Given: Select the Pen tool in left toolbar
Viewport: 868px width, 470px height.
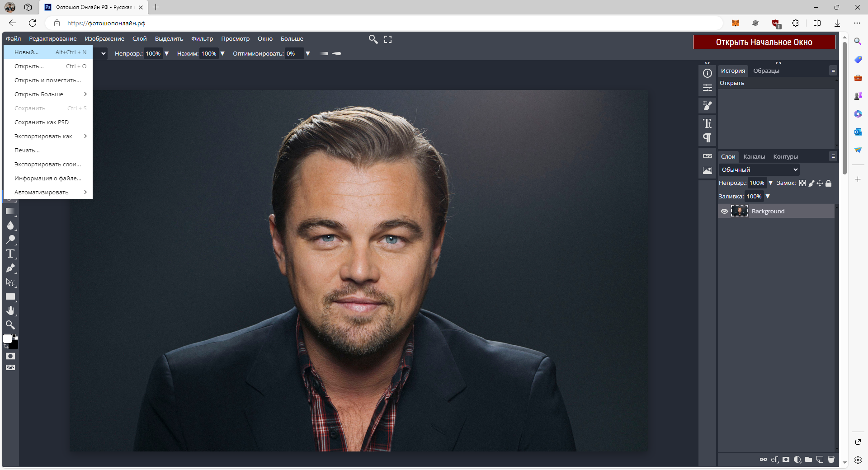Looking at the screenshot, I should pyautogui.click(x=10, y=268).
